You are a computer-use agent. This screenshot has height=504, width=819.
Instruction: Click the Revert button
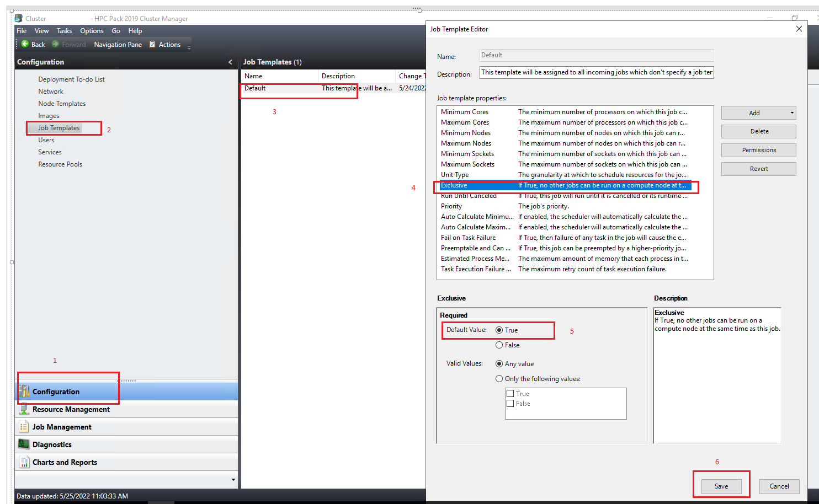coord(759,169)
